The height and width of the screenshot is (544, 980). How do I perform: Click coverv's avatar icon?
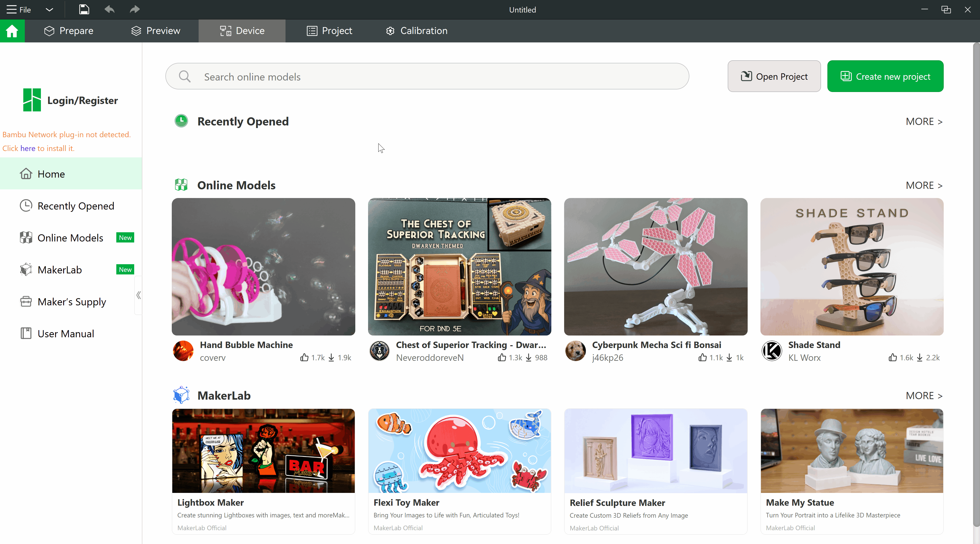pyautogui.click(x=183, y=351)
